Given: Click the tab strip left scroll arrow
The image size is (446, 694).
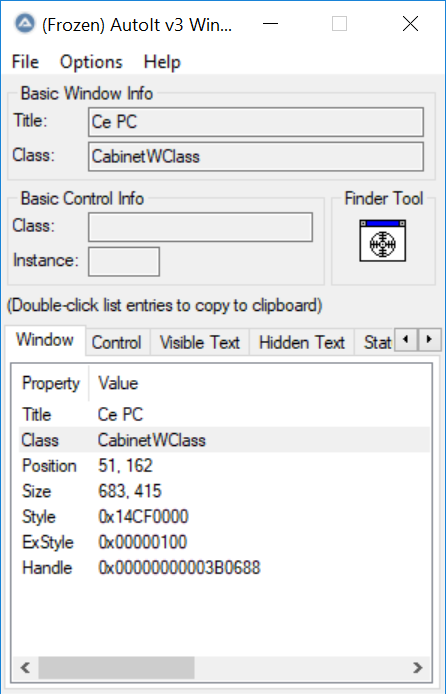Looking at the screenshot, I should (406, 339).
